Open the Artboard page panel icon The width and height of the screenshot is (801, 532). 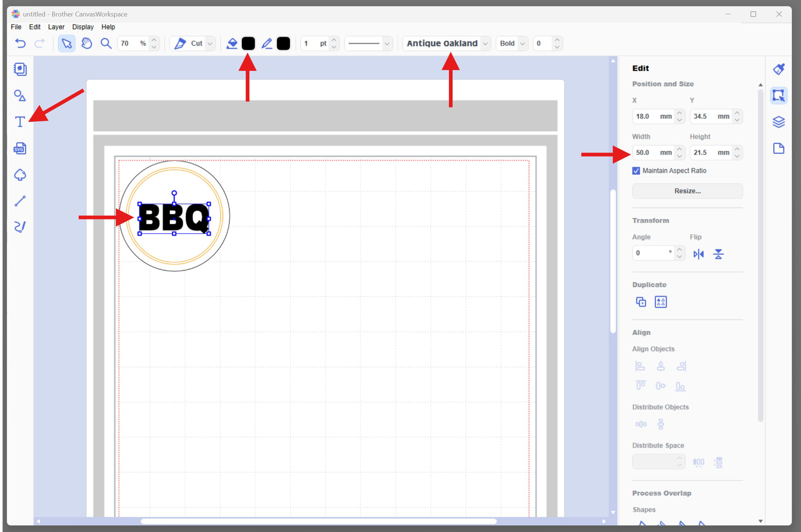click(779, 148)
